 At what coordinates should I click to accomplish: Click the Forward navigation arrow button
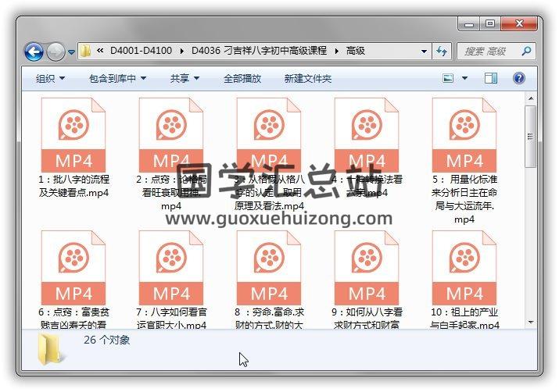pyautogui.click(x=56, y=52)
